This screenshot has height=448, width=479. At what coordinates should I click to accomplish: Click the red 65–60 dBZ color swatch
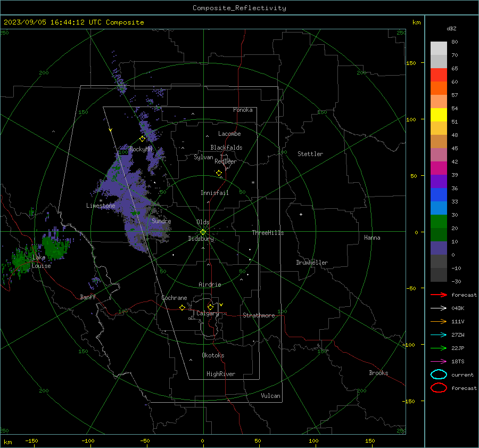point(439,75)
